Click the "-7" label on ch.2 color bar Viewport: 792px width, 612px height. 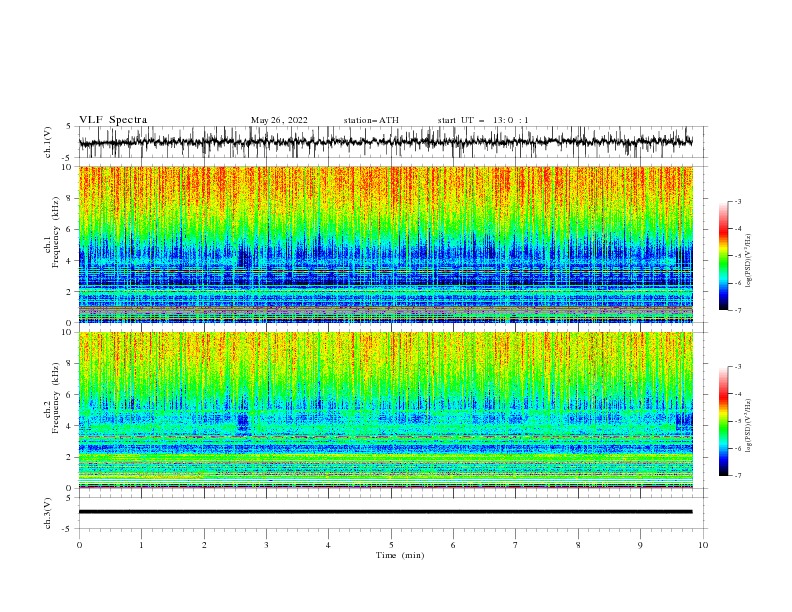(x=737, y=476)
